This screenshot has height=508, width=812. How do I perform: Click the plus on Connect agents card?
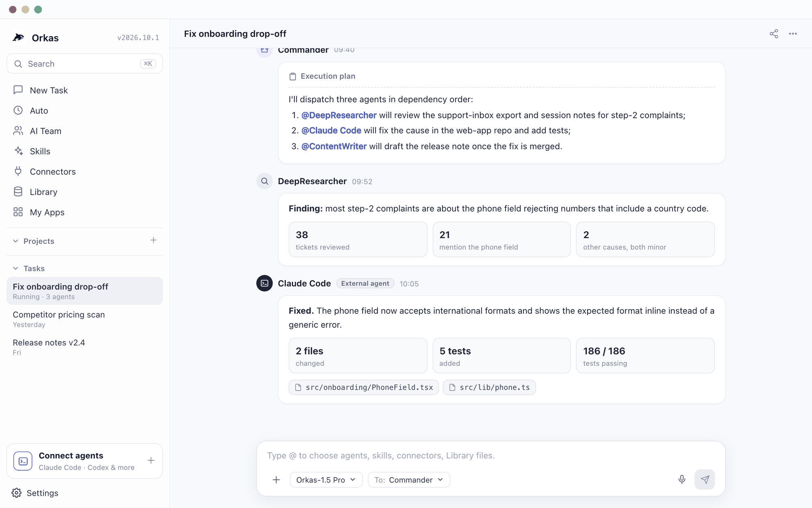[x=151, y=460]
